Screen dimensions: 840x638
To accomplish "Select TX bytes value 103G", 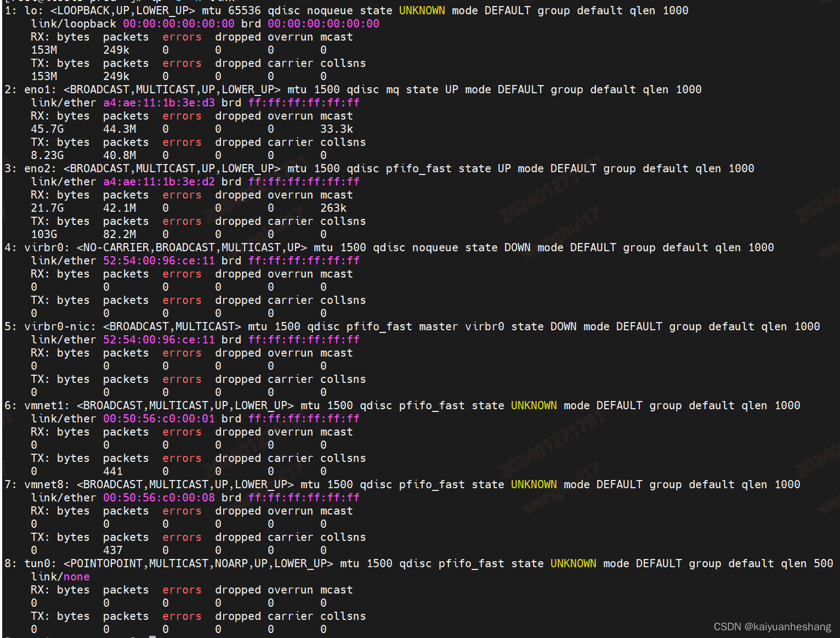I will click(44, 234).
